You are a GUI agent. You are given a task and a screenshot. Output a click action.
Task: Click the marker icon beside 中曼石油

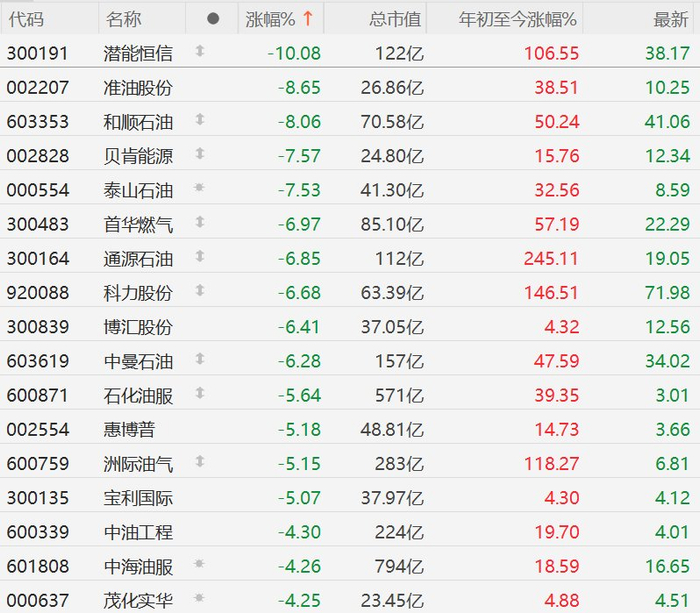[x=200, y=359]
